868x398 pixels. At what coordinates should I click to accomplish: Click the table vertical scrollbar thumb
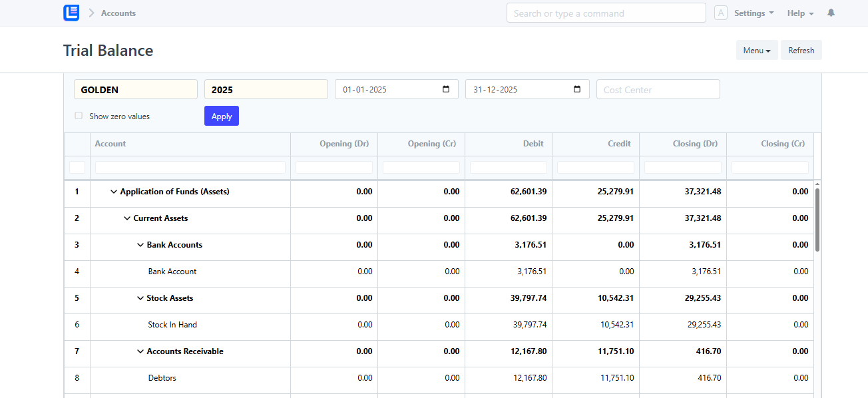point(817,219)
